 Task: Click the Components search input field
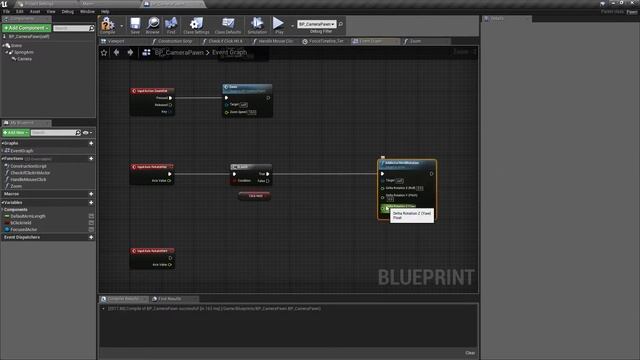pos(70,28)
